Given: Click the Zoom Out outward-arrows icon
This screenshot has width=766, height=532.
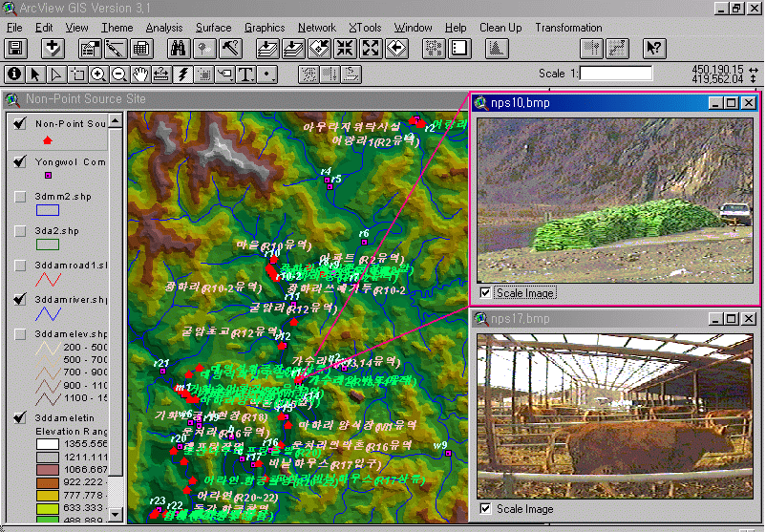Looking at the screenshot, I should pos(371,49).
